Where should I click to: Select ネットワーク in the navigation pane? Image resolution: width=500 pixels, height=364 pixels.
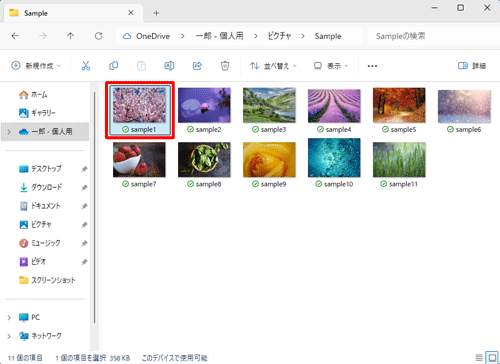tap(40, 336)
